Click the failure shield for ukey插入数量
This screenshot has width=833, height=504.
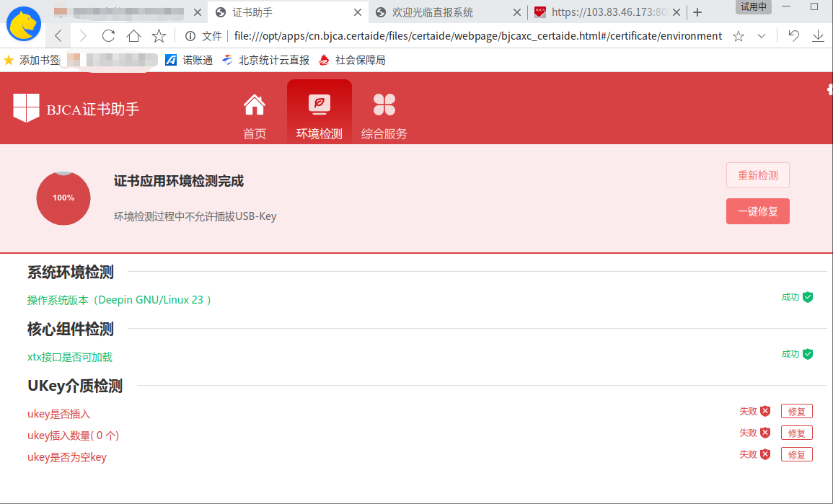tap(765, 433)
